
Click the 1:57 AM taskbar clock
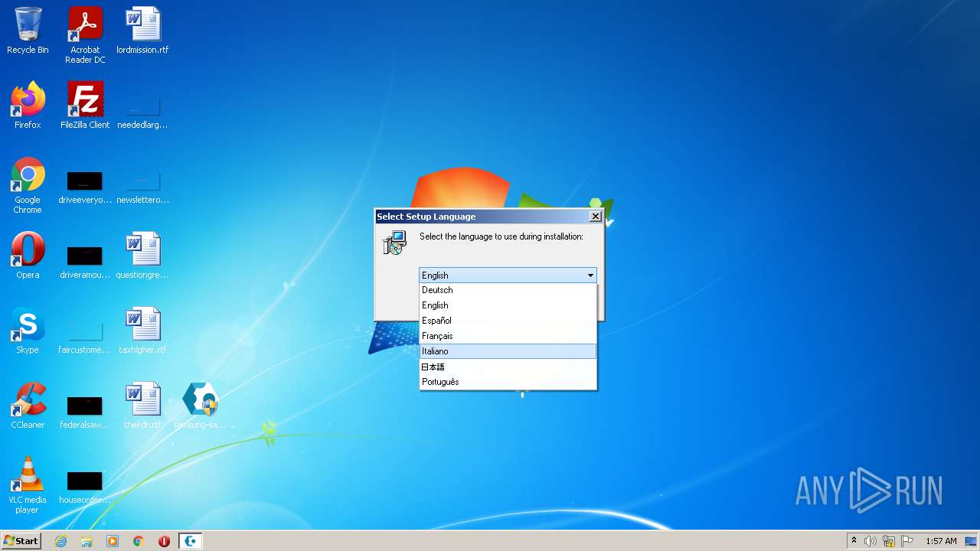pyautogui.click(x=941, y=541)
